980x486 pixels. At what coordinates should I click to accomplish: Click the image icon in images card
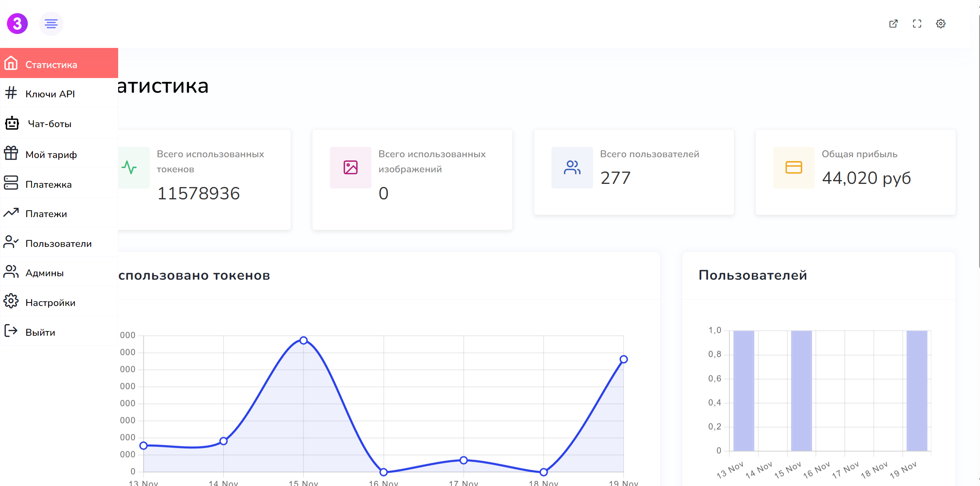(350, 168)
